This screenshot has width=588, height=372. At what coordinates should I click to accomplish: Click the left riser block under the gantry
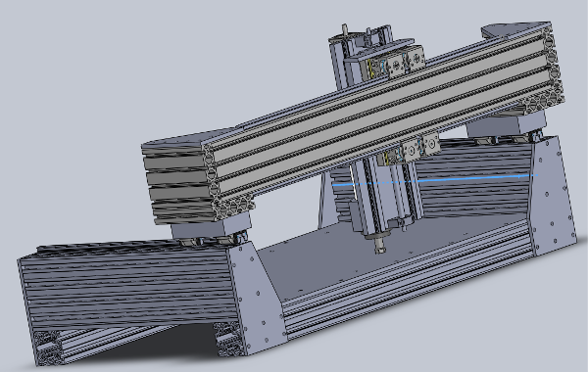tap(211, 226)
